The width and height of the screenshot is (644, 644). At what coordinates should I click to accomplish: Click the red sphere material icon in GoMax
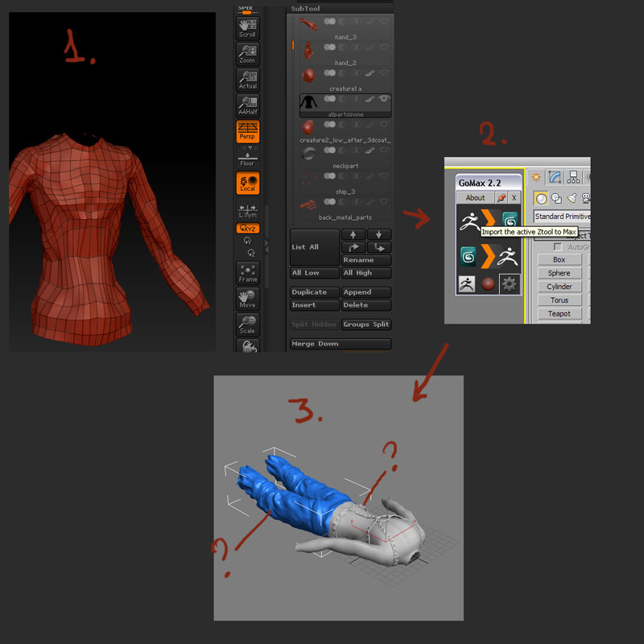click(488, 284)
